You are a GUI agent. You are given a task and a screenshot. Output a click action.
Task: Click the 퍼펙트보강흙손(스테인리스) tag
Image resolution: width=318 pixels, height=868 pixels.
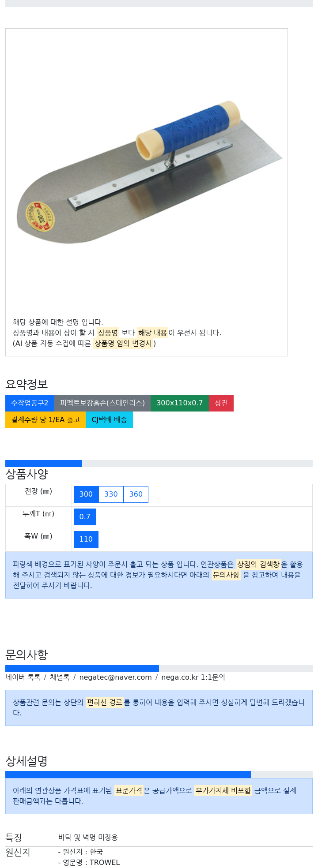pyautogui.click(x=102, y=403)
